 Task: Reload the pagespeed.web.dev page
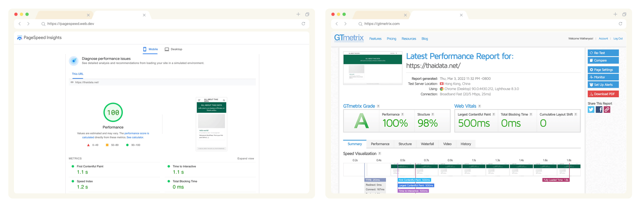pyautogui.click(x=303, y=24)
